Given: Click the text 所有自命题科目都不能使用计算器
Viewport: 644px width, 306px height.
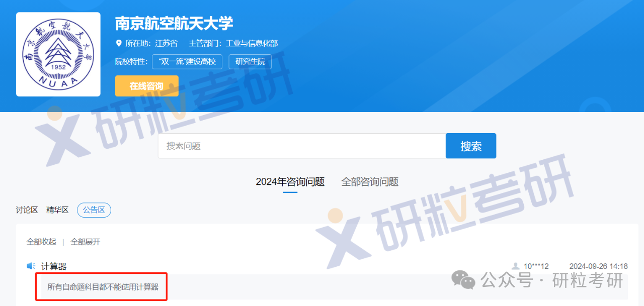Looking at the screenshot, I should (103, 287).
